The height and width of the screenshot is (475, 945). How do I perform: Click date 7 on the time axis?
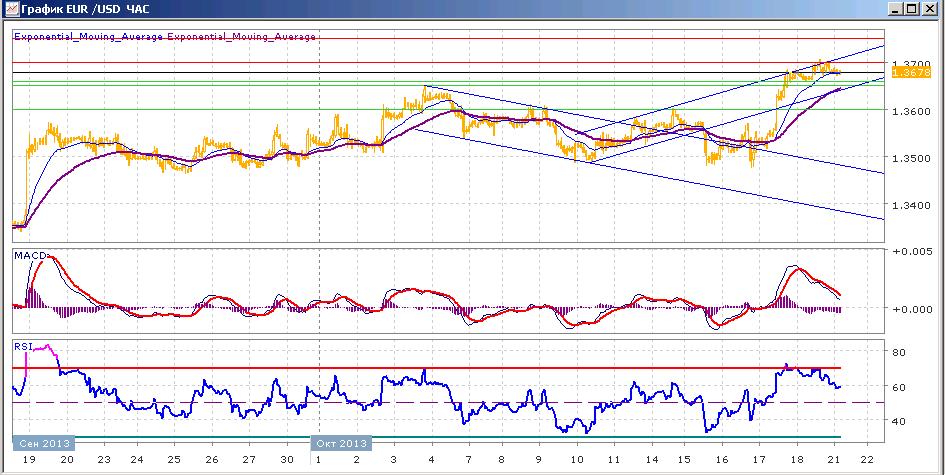pyautogui.click(x=468, y=459)
